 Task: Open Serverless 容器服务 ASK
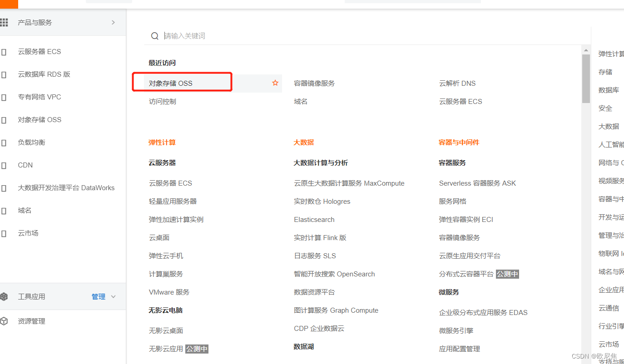pyautogui.click(x=478, y=183)
